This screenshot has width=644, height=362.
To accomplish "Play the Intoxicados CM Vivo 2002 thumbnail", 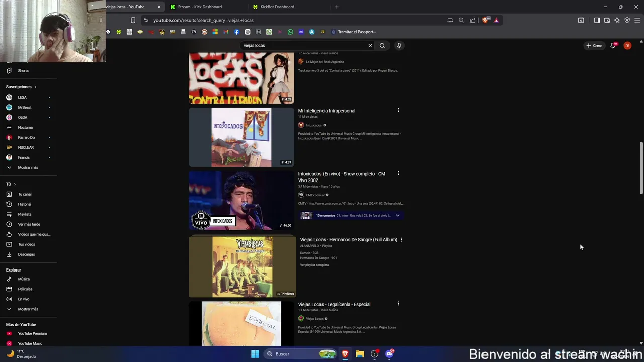I will point(242,201).
